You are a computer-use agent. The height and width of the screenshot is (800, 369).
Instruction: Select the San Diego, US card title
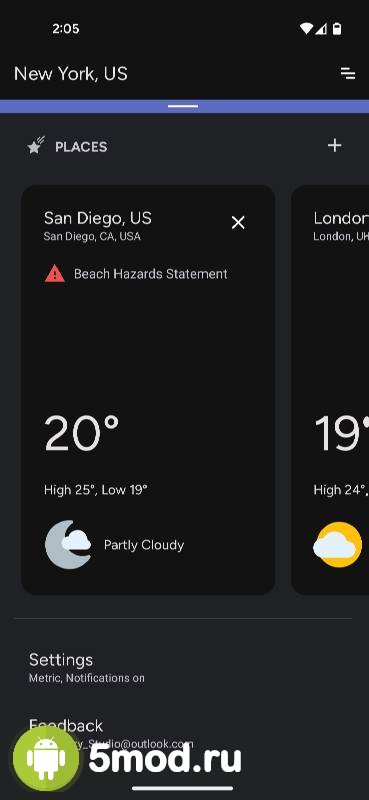[97, 218]
